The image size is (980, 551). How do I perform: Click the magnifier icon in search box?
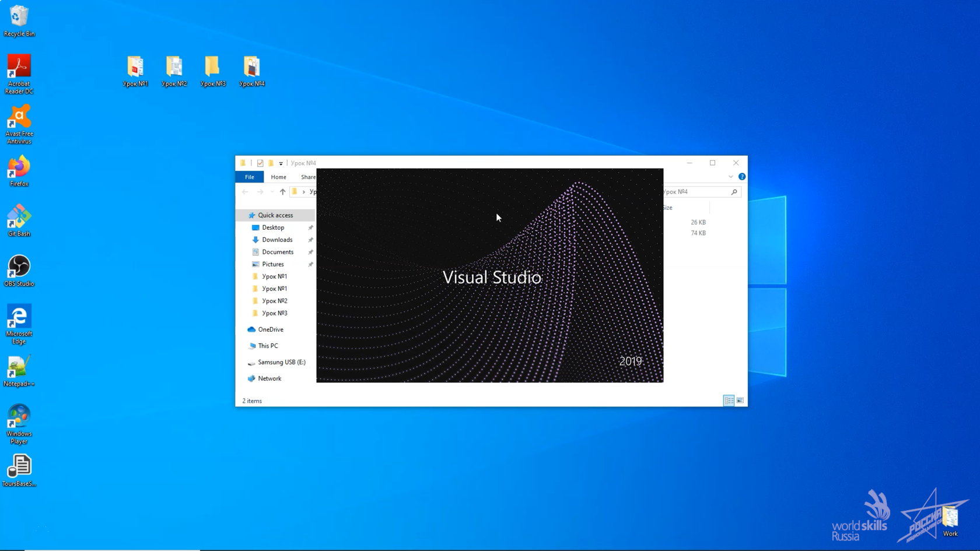pos(734,192)
